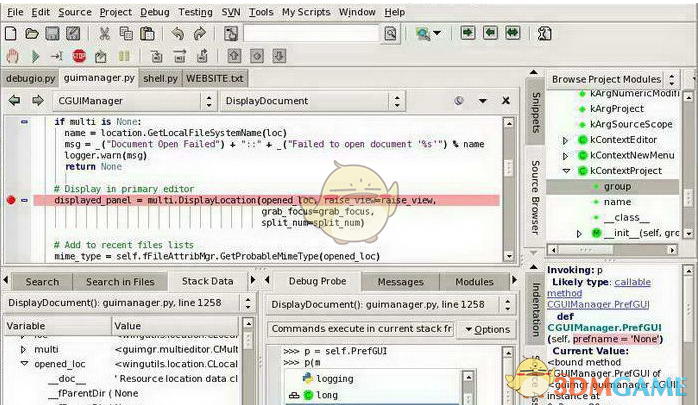Start debugging with the green play icon
Viewport: 698px width, 405px height.
click(x=36, y=56)
